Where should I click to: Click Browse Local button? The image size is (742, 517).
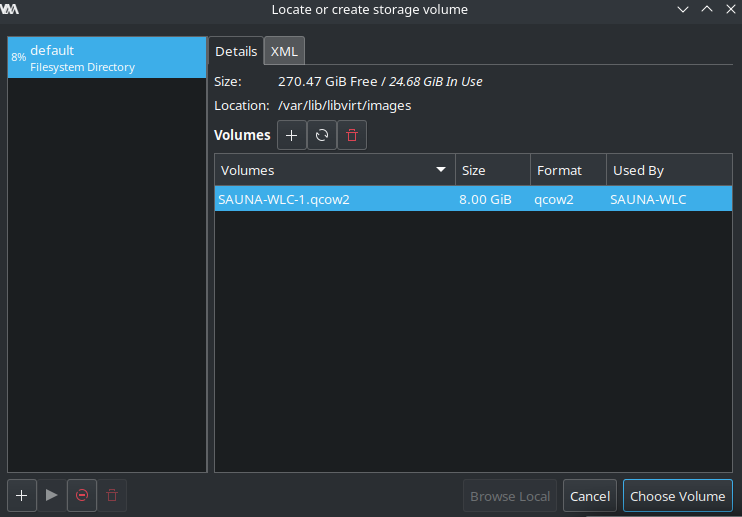point(510,496)
